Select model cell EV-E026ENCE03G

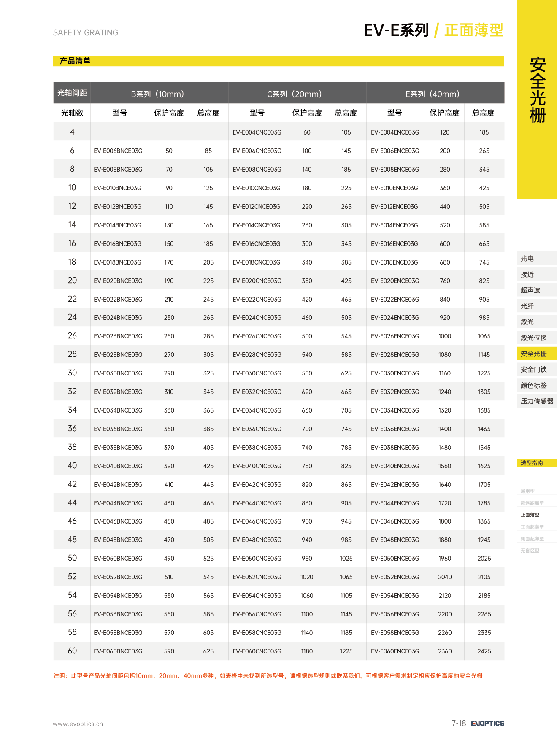(395, 336)
